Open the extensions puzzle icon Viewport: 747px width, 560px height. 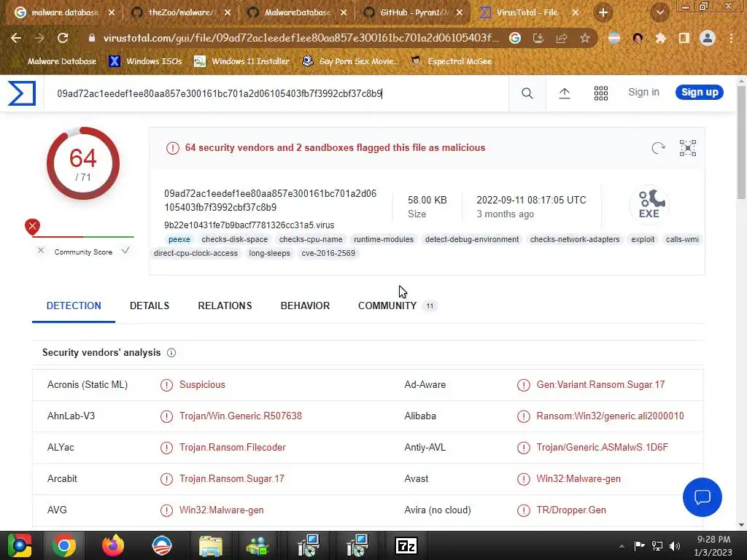tap(660, 38)
